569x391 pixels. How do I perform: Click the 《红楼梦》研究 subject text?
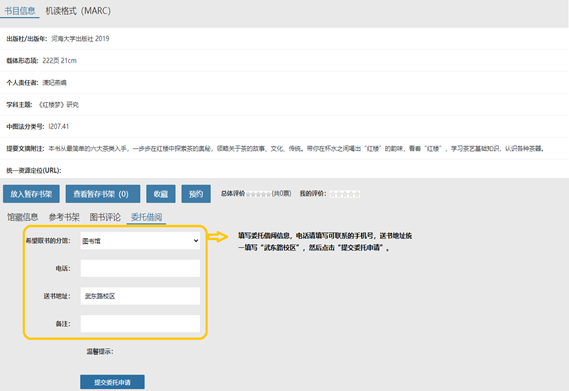tap(58, 105)
